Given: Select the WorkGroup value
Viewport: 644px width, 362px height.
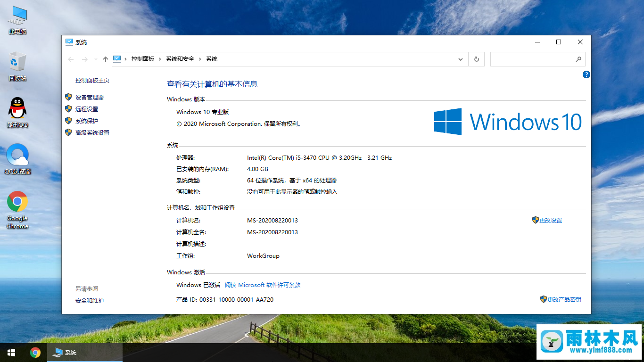Looking at the screenshot, I should 263,256.
